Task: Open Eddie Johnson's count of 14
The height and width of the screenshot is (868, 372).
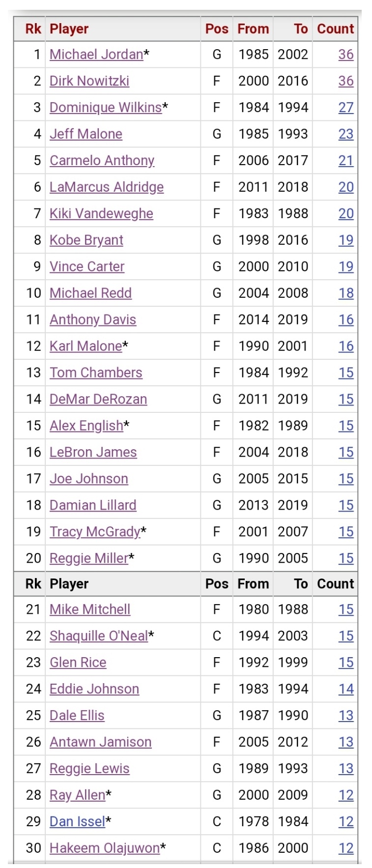Action: (345, 690)
